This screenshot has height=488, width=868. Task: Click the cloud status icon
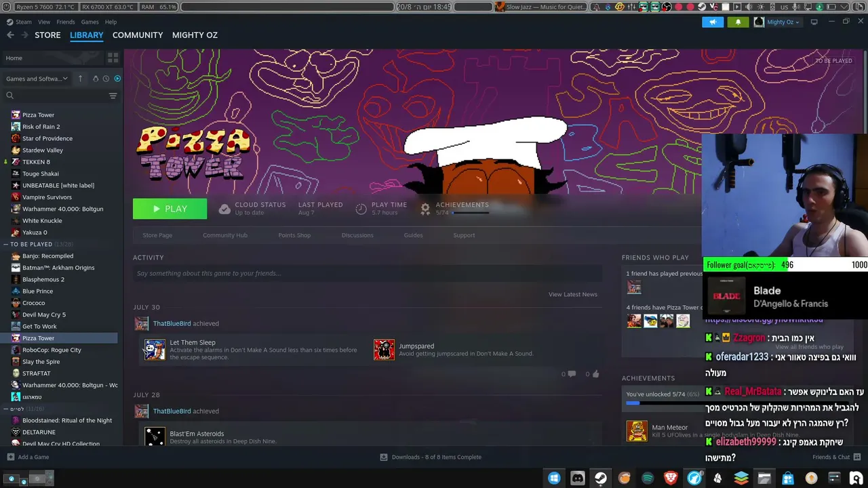pos(224,209)
